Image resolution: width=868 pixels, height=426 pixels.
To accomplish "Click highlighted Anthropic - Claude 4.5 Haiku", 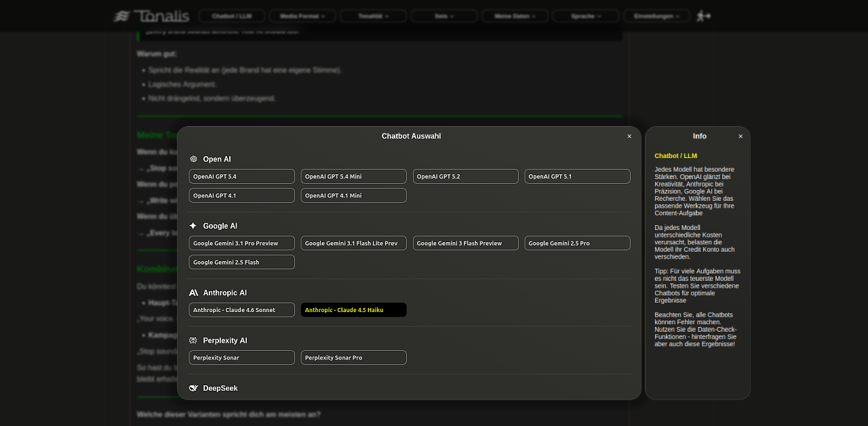I will (354, 310).
